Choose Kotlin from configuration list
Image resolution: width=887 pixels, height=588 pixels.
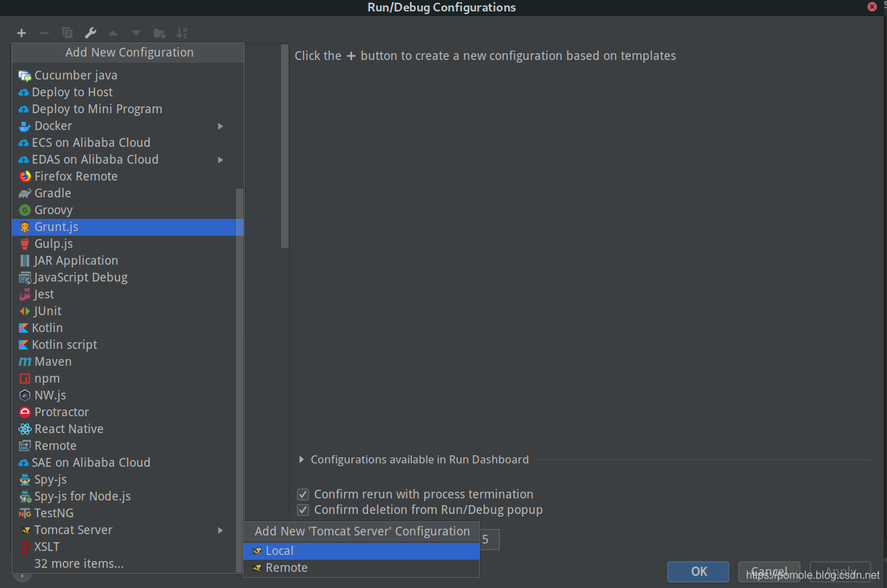124,328
